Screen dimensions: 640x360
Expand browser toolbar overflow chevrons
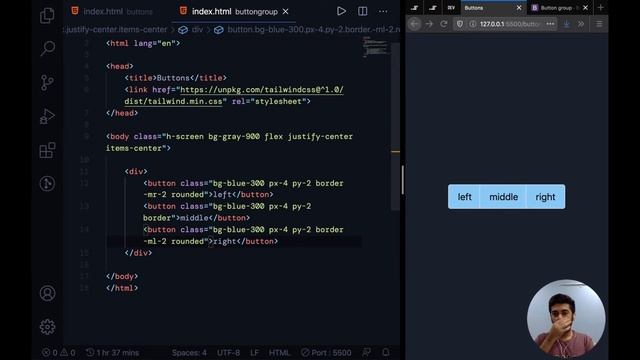coord(581,24)
